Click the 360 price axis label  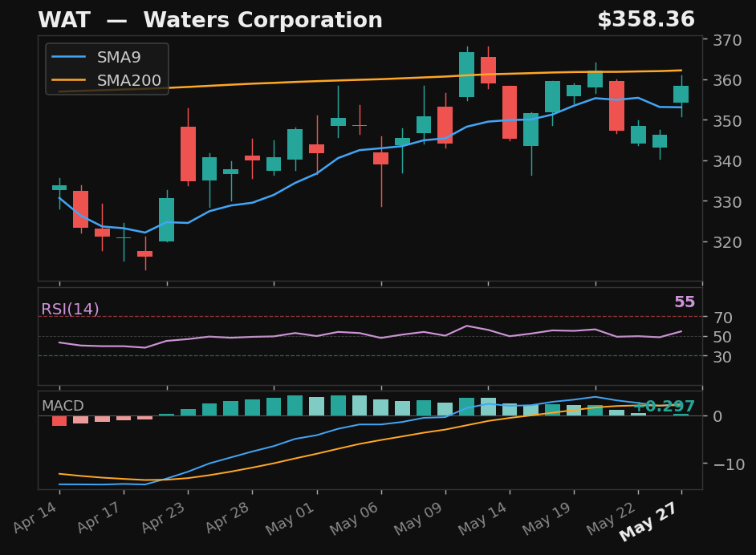tap(728, 80)
